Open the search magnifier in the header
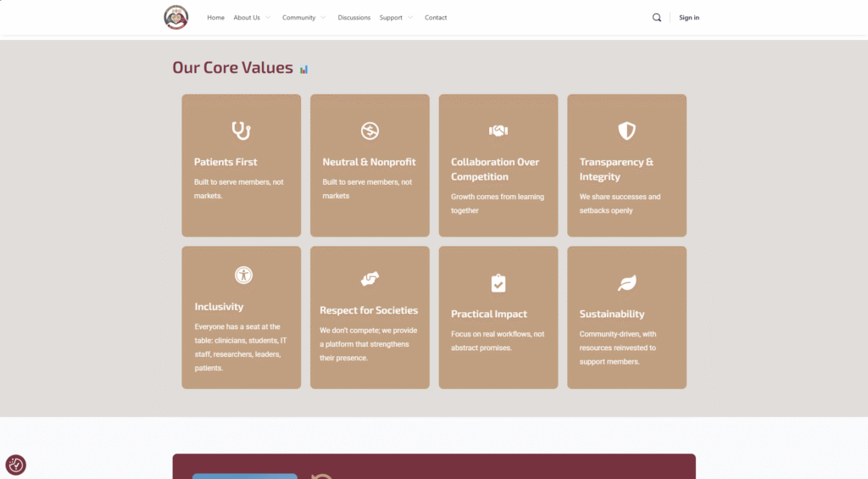The height and width of the screenshot is (479, 868). [657, 18]
